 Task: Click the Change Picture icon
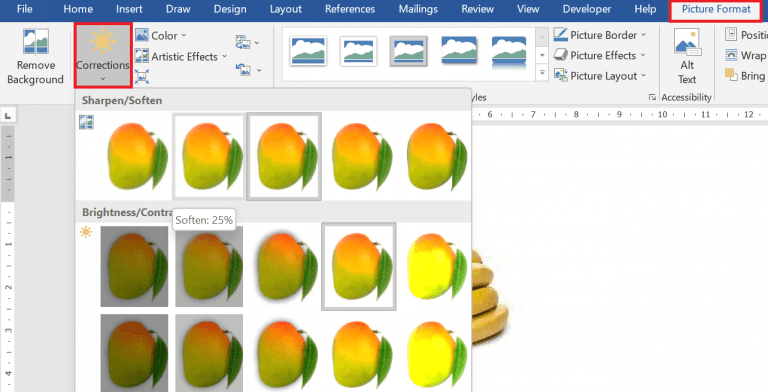tap(247, 42)
